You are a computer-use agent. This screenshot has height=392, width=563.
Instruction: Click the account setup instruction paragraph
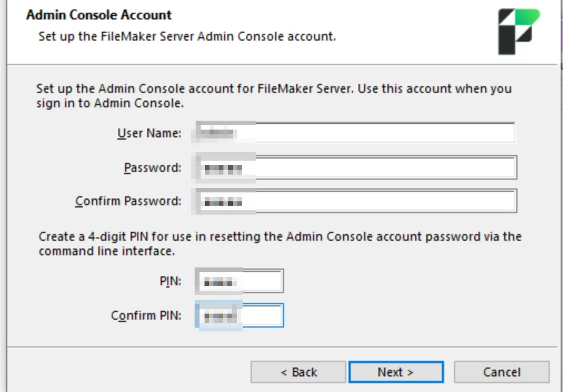273,96
